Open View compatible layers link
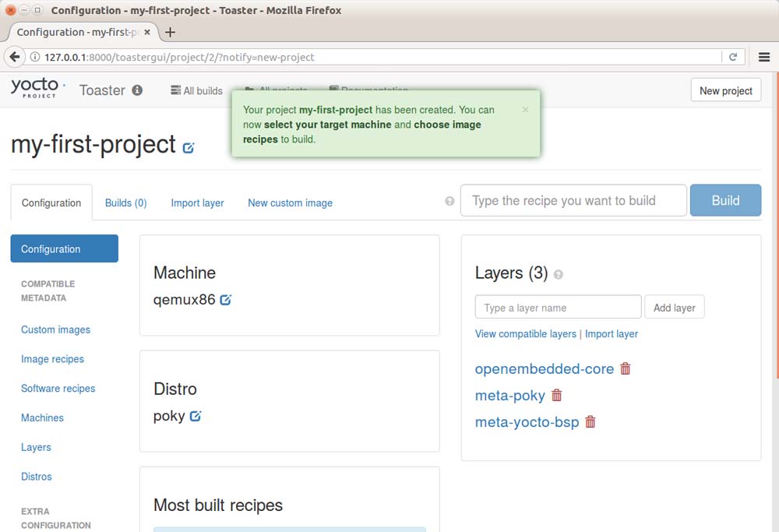This screenshot has width=779, height=532. click(x=526, y=333)
